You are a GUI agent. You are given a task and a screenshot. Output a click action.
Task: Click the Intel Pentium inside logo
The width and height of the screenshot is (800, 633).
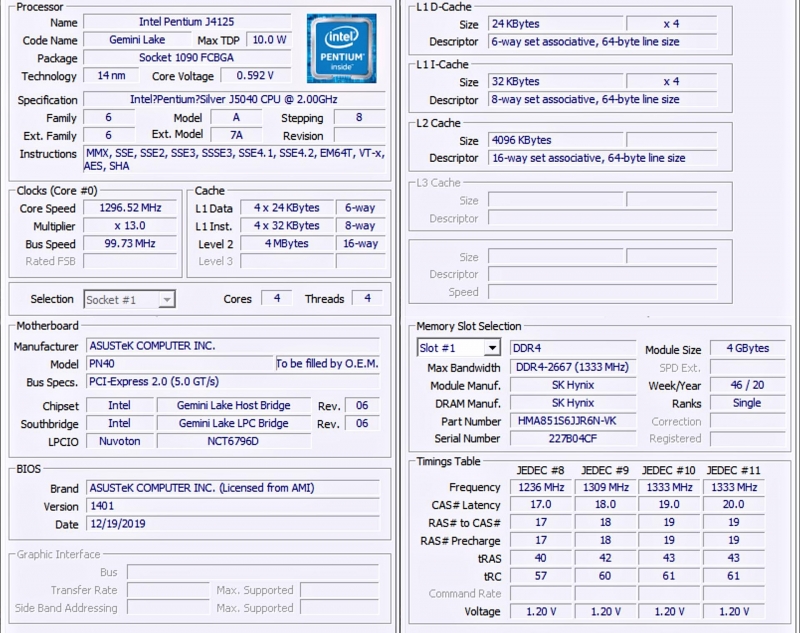pos(341,48)
